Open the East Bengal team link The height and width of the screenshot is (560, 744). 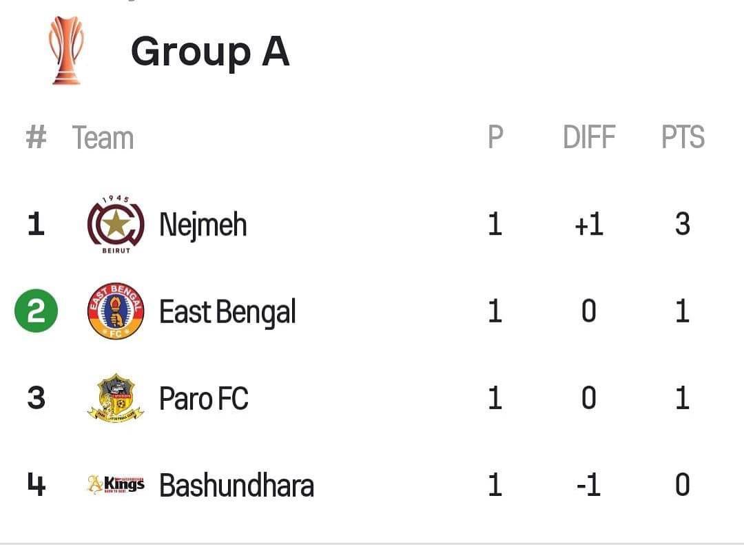[227, 311]
